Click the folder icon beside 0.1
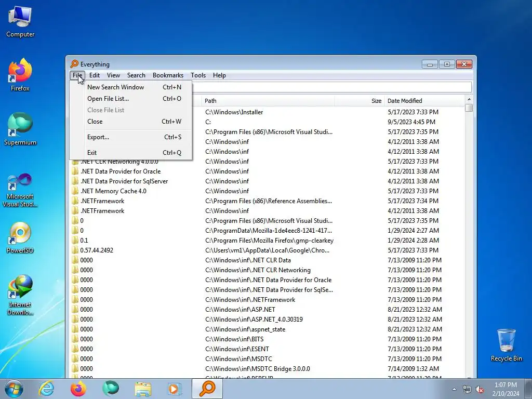 (x=75, y=240)
